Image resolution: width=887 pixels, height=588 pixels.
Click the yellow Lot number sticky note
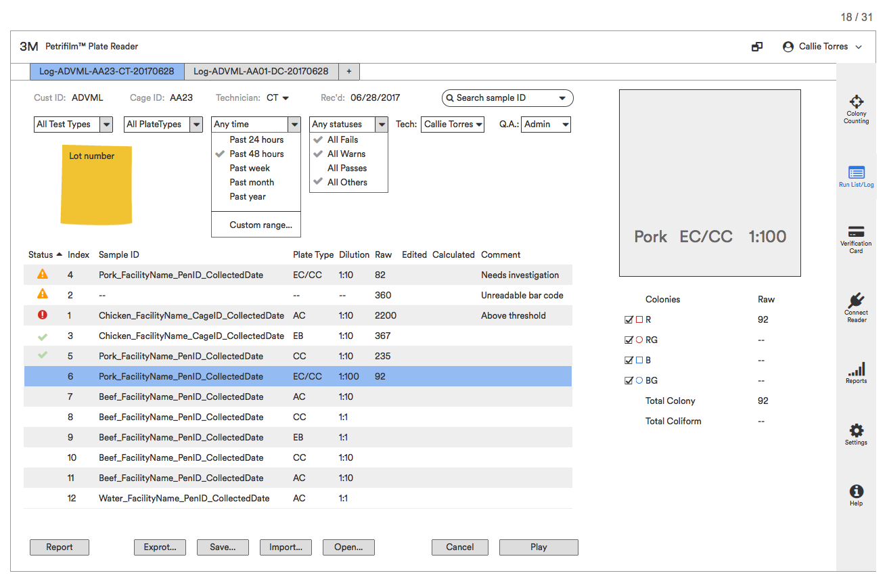[96, 184]
